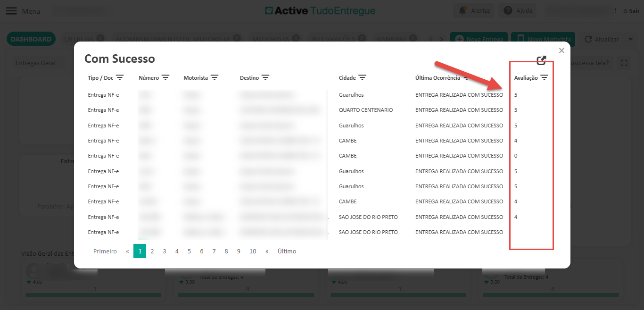This screenshot has height=310, width=644.
Task: Click Sair to log out
Action: pyautogui.click(x=631, y=11)
